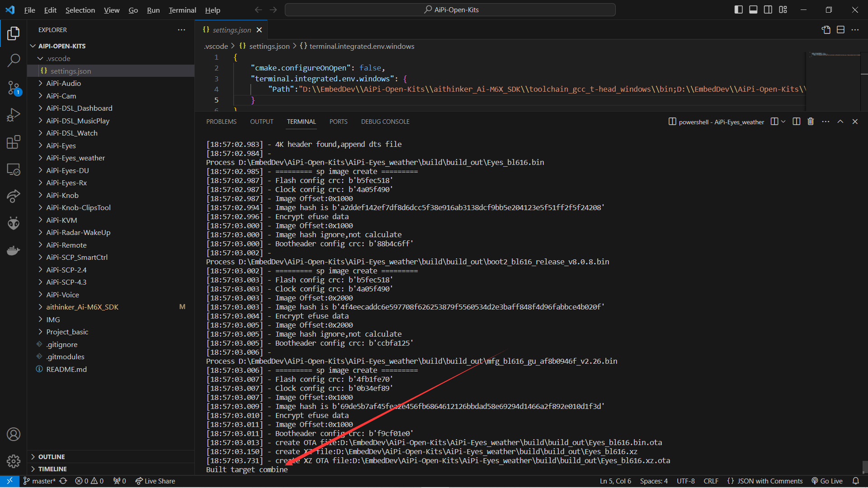Click the AiPi-Open-Kits command center search
868x488 pixels.
click(450, 9)
